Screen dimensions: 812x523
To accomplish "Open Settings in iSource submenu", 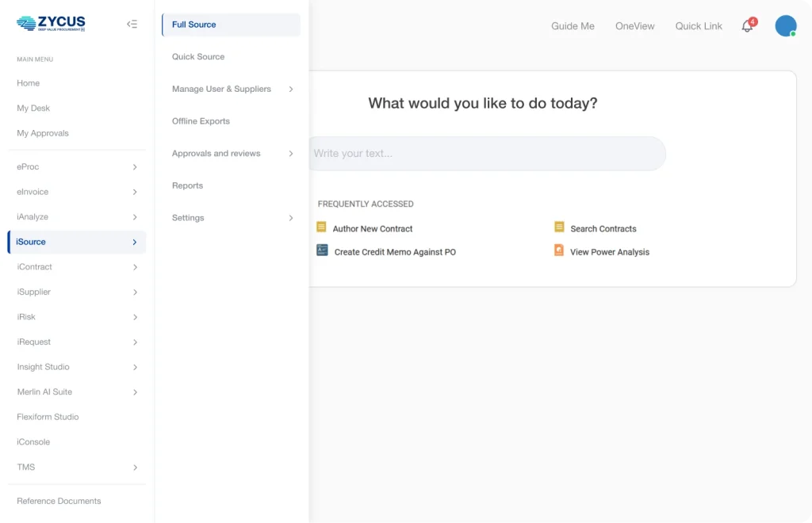I will 188,218.
